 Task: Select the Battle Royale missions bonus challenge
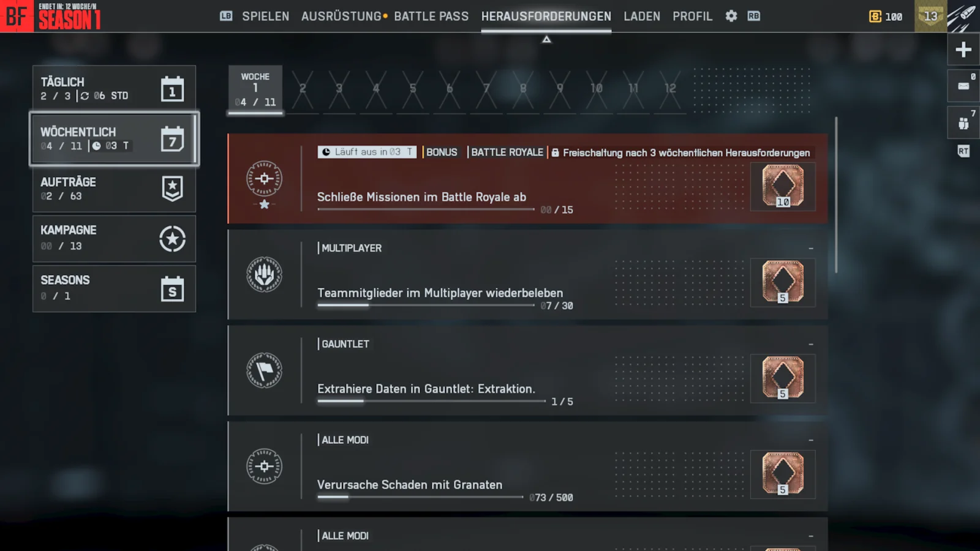pos(527,179)
